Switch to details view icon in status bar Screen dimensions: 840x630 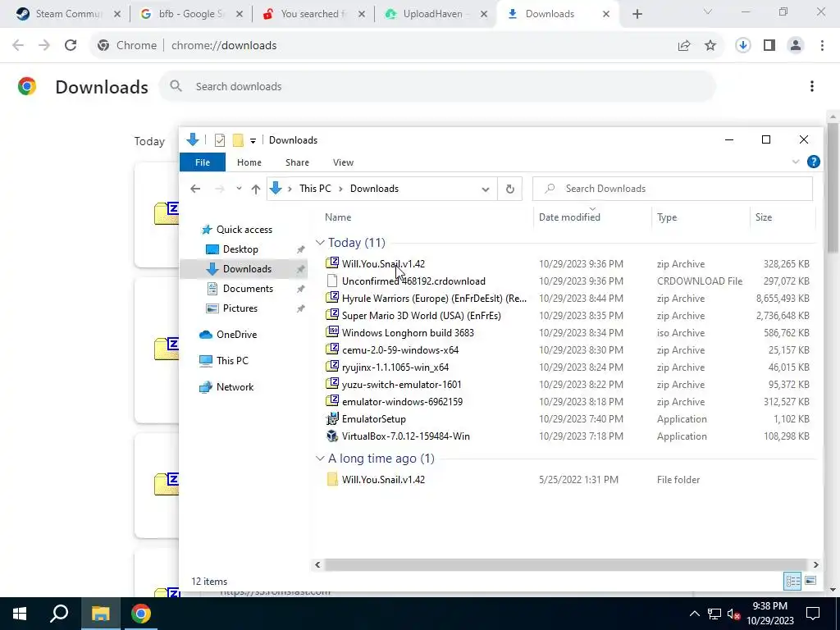click(x=793, y=581)
